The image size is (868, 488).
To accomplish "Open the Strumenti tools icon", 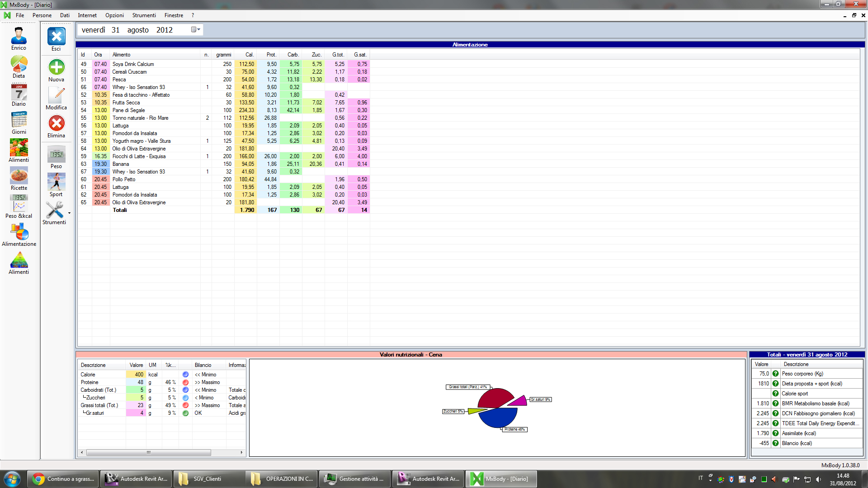I will point(54,210).
